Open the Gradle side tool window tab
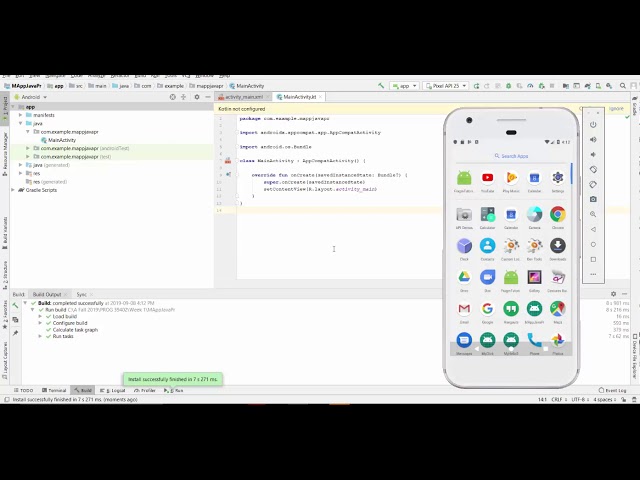640x480 pixels. pyautogui.click(x=635, y=105)
